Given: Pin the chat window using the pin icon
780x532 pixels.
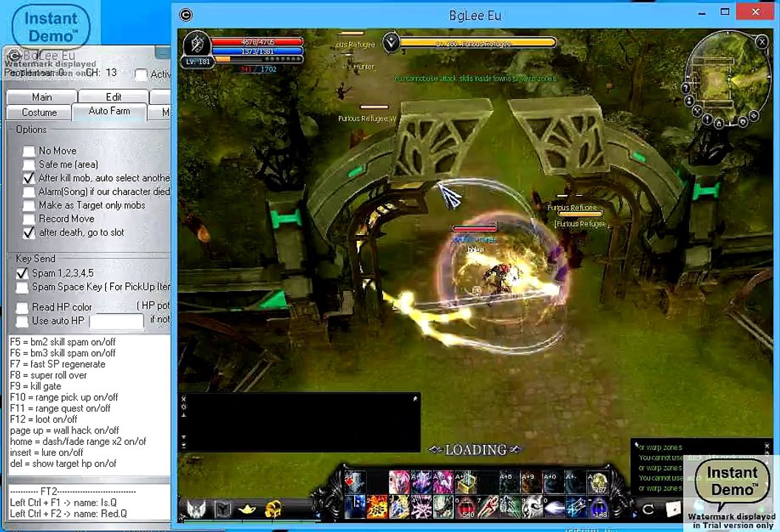Looking at the screenshot, I should point(415,398).
